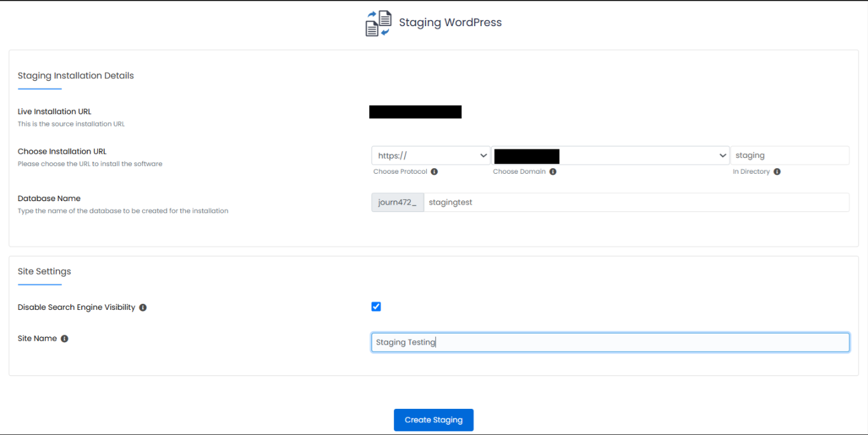Show info for Choose Protocol
The width and height of the screenshot is (868, 435).
click(x=434, y=172)
